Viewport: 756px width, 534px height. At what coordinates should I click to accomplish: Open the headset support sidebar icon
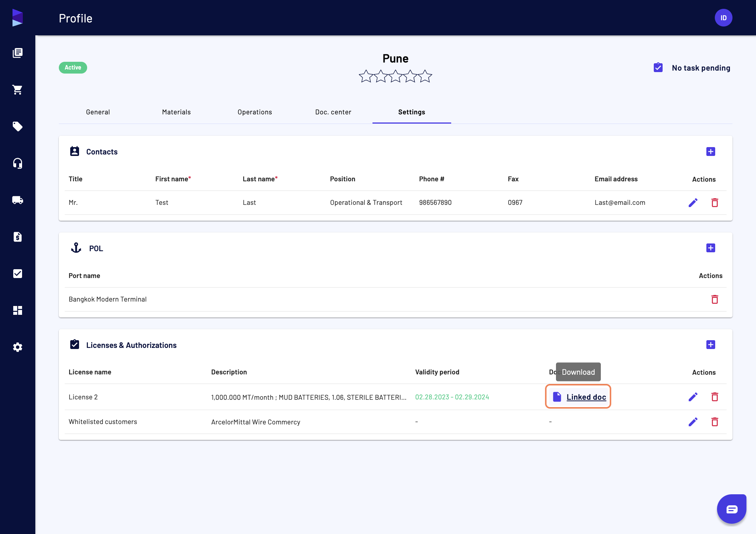coord(18,163)
